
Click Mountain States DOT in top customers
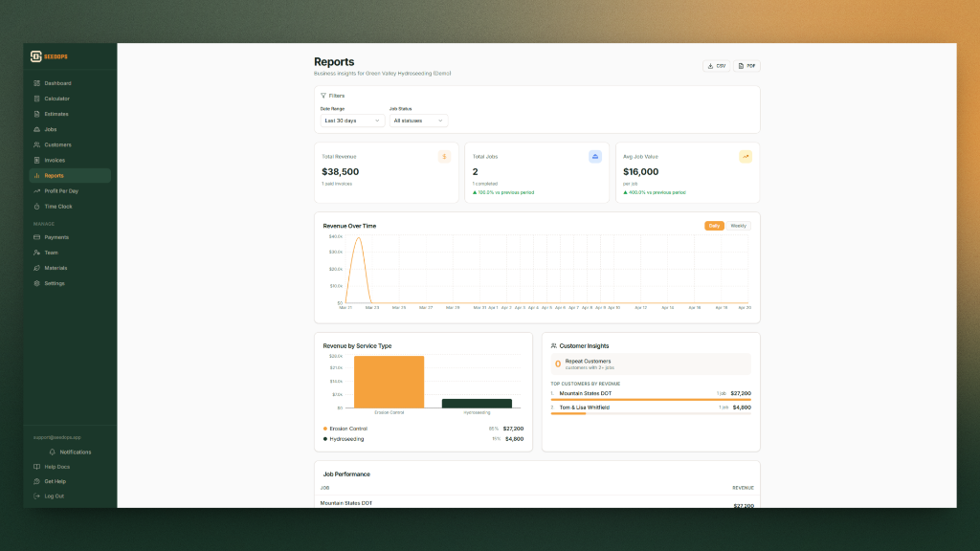point(586,393)
